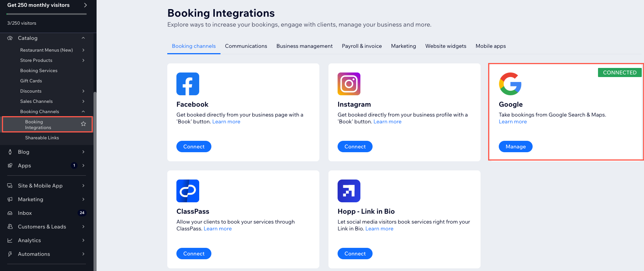Collapse the Booking Channels submenu
This screenshot has width=644, height=271.
83,112
